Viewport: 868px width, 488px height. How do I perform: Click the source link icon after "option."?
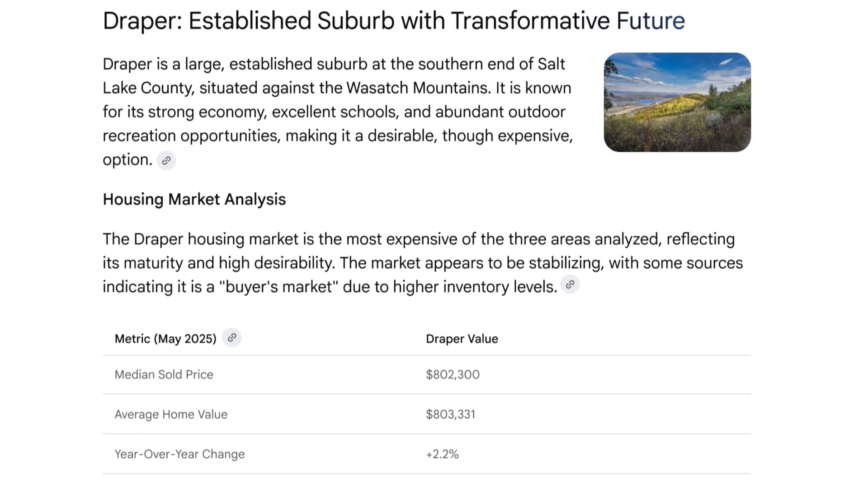[x=166, y=160]
